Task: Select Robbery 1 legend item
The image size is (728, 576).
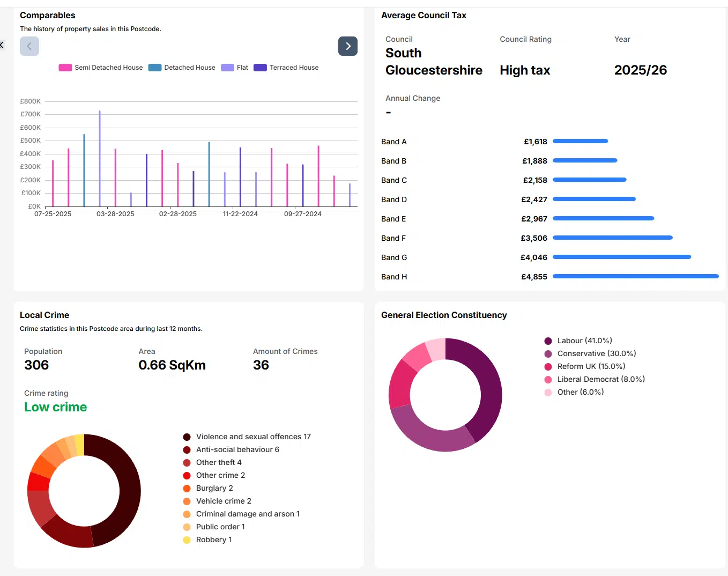Action: (207, 540)
